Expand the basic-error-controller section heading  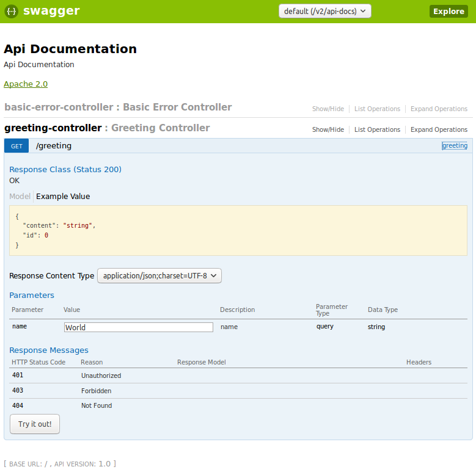59,107
